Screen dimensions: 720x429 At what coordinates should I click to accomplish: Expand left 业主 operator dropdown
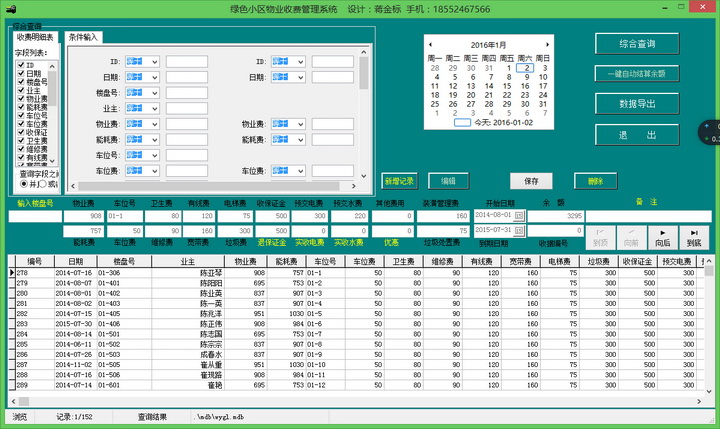(155, 108)
